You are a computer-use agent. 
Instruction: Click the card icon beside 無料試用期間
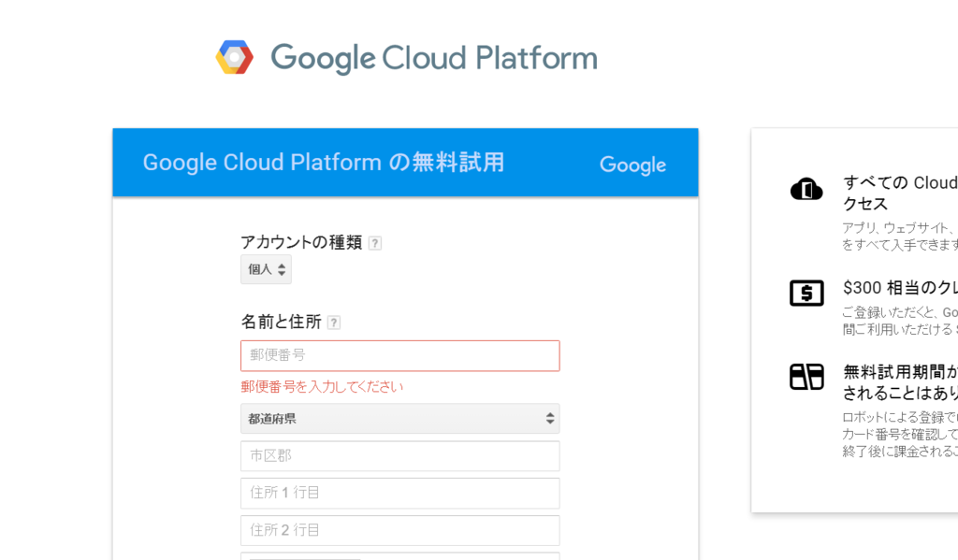[x=806, y=377]
